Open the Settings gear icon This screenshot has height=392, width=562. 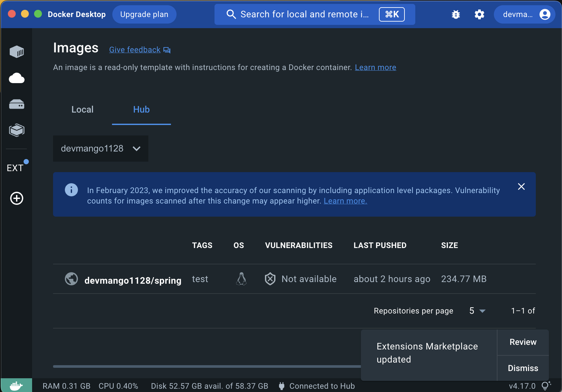click(x=479, y=14)
